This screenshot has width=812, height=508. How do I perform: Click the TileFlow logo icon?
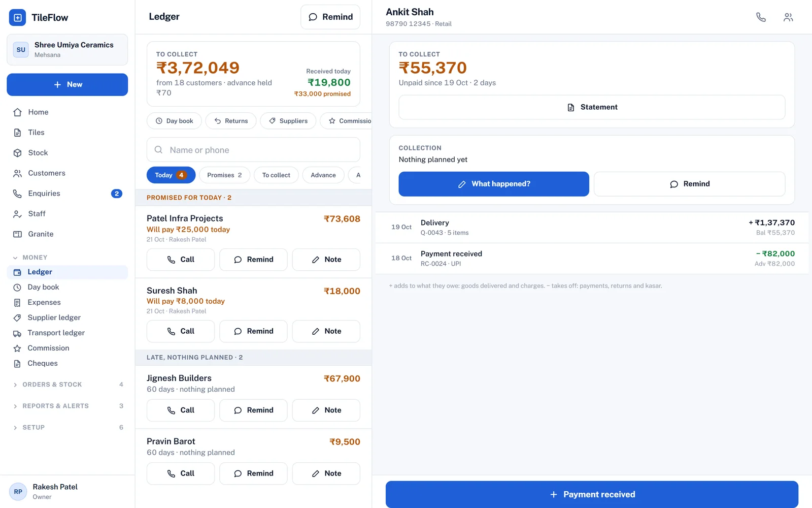click(x=18, y=18)
